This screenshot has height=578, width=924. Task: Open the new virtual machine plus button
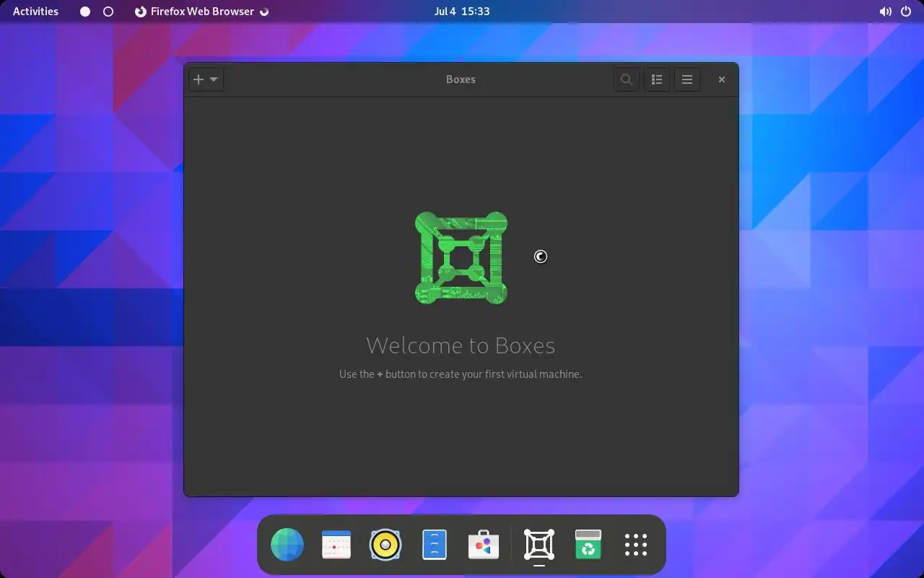206,79
